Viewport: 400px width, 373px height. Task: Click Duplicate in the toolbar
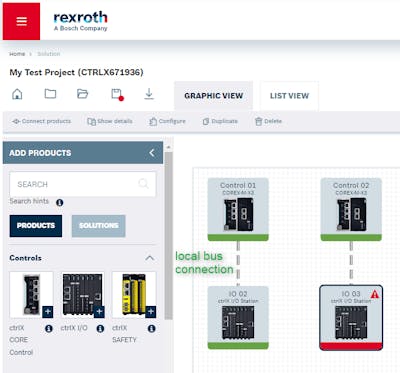(220, 121)
